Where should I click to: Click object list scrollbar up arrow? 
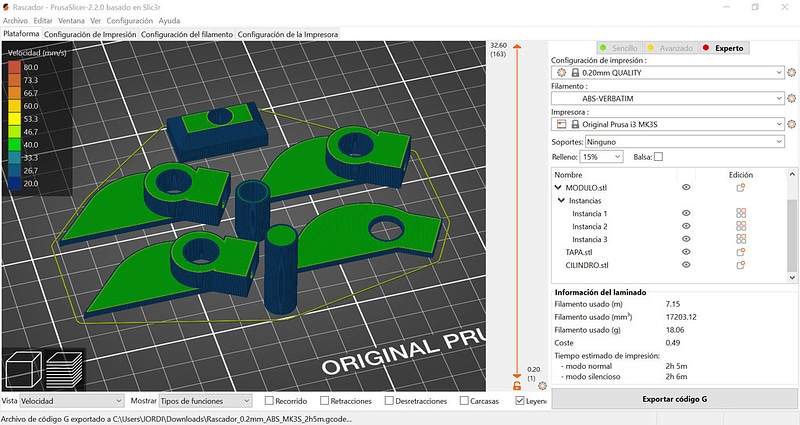792,174
